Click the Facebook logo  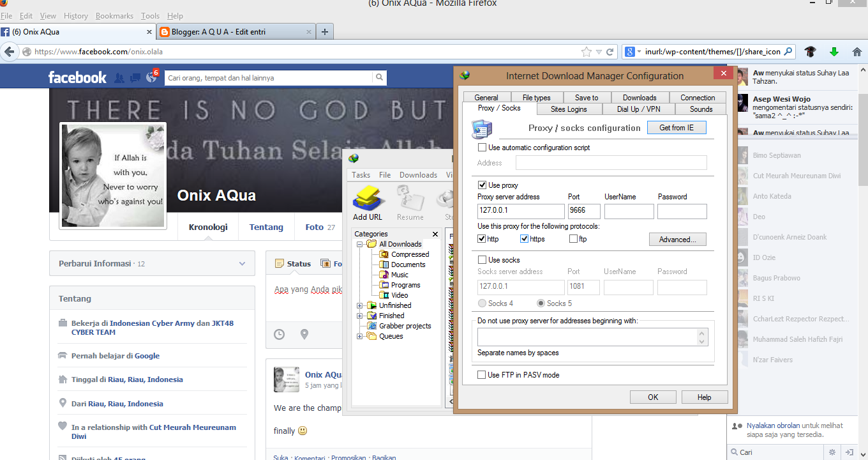pos(77,77)
